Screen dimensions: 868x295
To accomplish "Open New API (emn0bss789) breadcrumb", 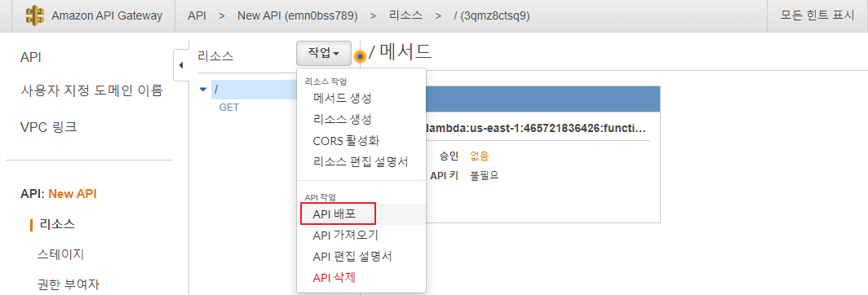I will 297,15.
